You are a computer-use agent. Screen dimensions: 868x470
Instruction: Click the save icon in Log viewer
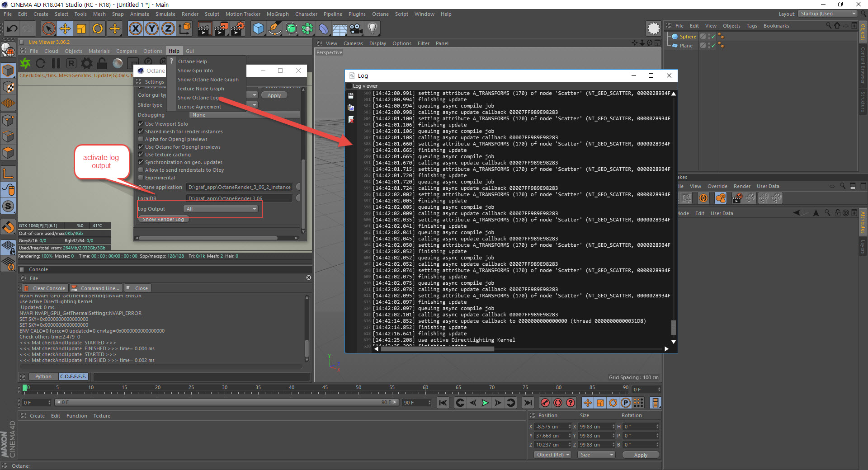[x=351, y=96]
